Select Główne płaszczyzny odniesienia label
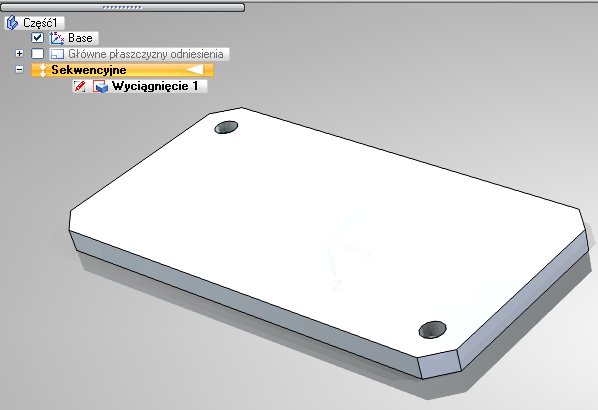The height and width of the screenshot is (410, 598). (146, 54)
